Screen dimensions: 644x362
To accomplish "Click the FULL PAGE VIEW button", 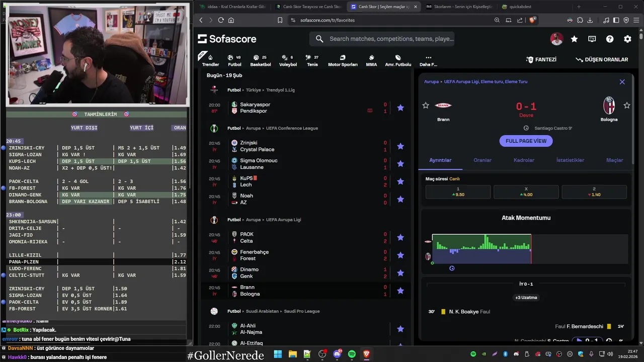I will tap(526, 141).
